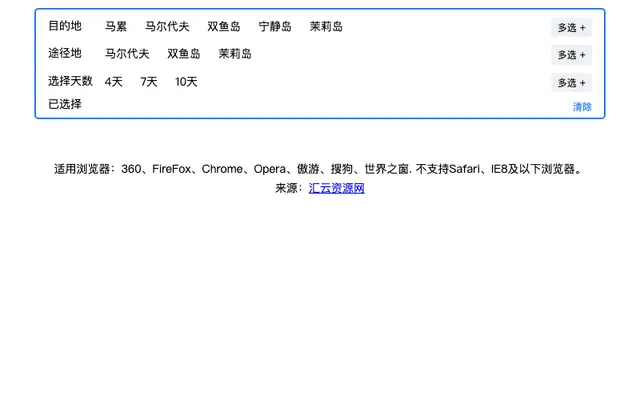
Task: Select 马尔代夫 in the 目的地 row
Action: point(167,27)
